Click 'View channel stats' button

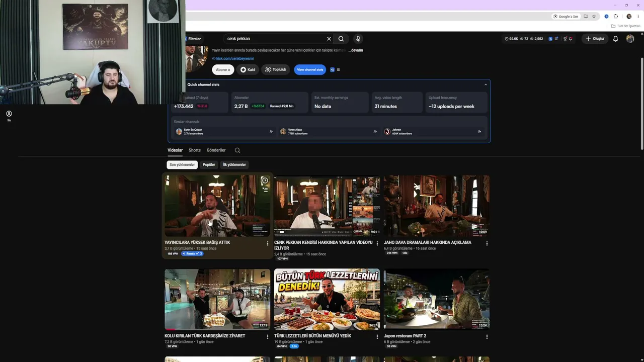point(310,70)
